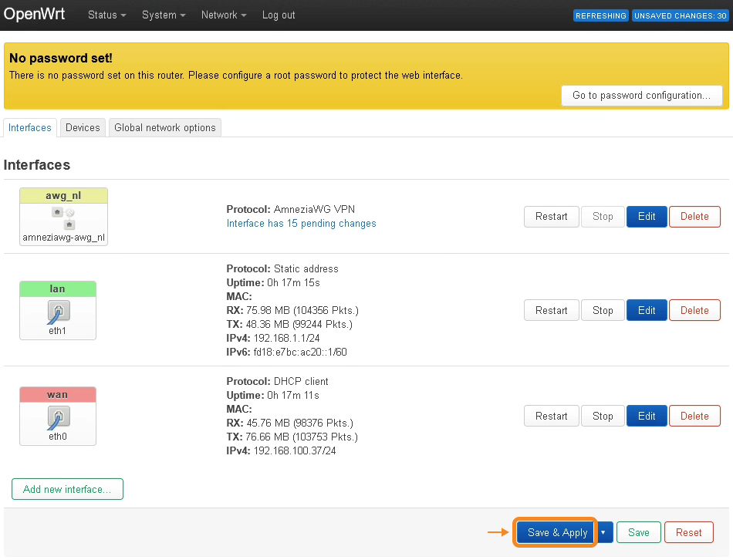Delete the wan interface
This screenshot has height=560, width=733.
coord(694,417)
